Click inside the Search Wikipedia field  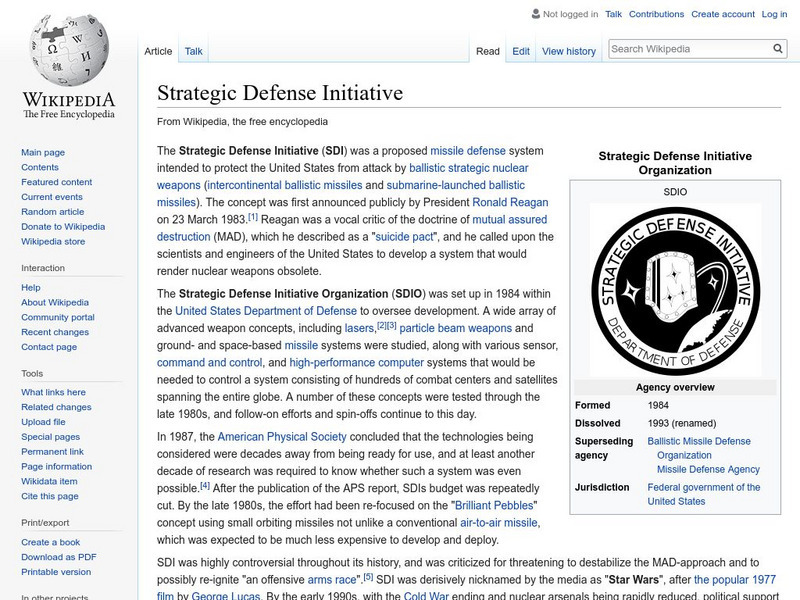[690, 49]
